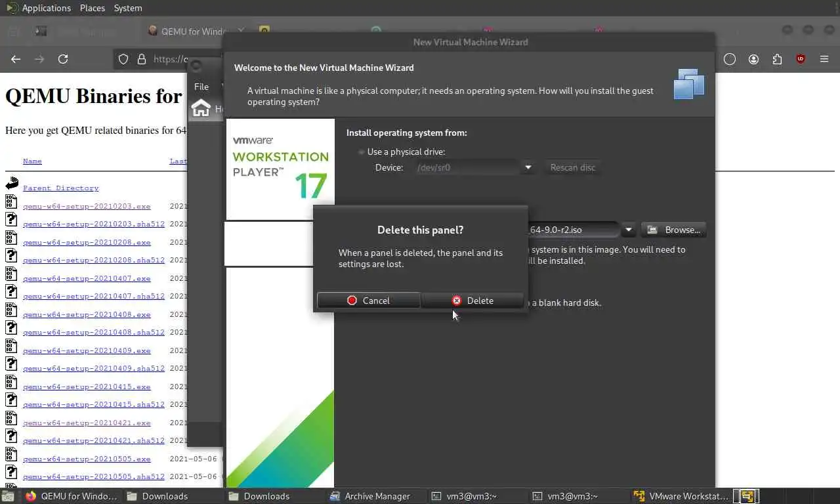The height and width of the screenshot is (504, 840).
Task: Open qemu-w64-setup-20210208.exe link
Action: click(x=87, y=242)
